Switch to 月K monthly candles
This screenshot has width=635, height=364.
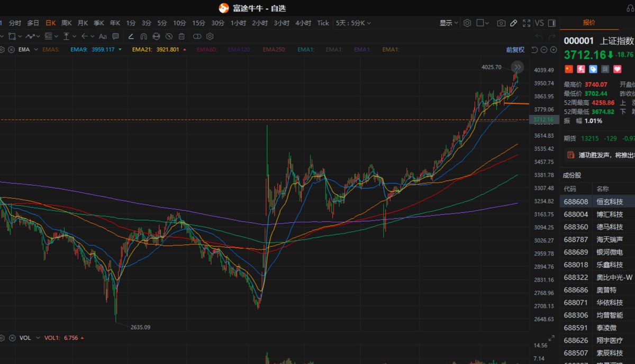[83, 23]
